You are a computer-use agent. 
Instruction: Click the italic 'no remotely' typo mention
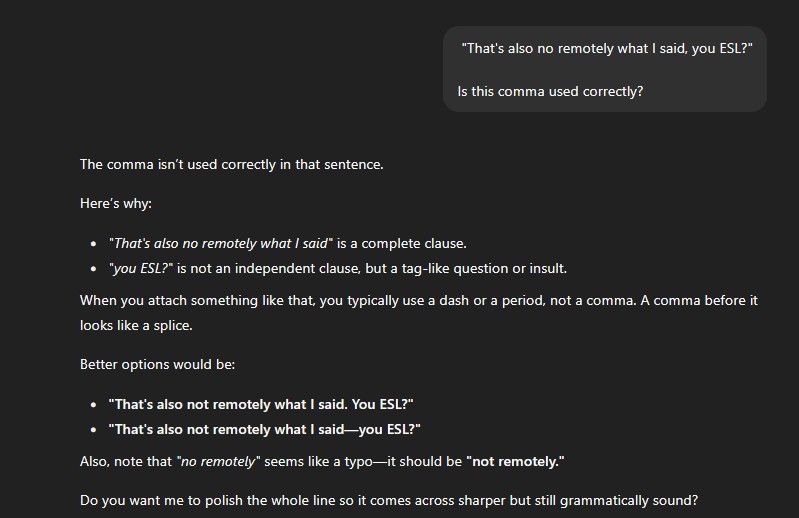(x=218, y=461)
